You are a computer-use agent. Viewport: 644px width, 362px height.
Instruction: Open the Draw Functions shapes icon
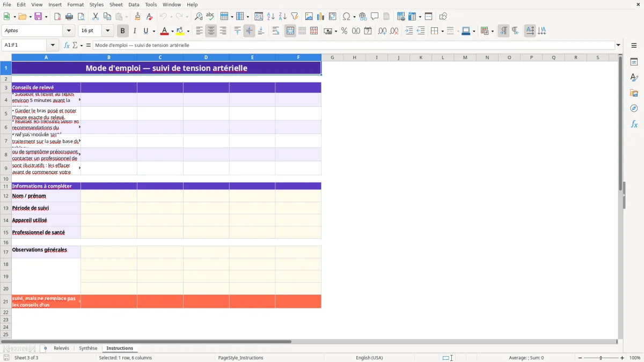click(x=443, y=17)
